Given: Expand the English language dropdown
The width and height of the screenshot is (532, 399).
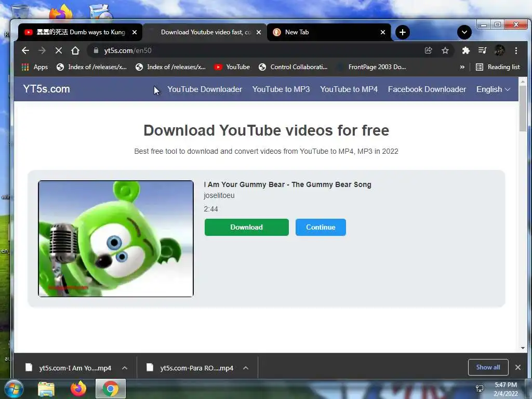Looking at the screenshot, I should pyautogui.click(x=494, y=89).
